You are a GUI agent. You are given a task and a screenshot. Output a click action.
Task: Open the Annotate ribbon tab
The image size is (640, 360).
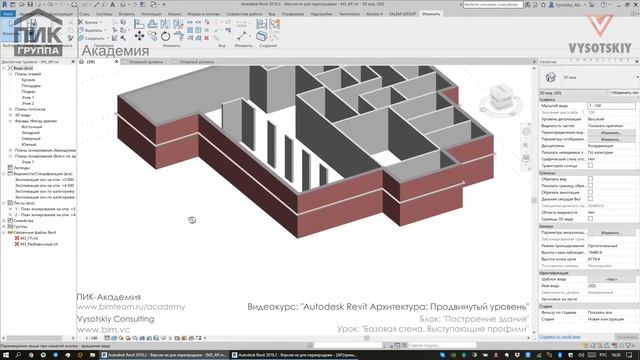pyautogui.click(x=151, y=14)
